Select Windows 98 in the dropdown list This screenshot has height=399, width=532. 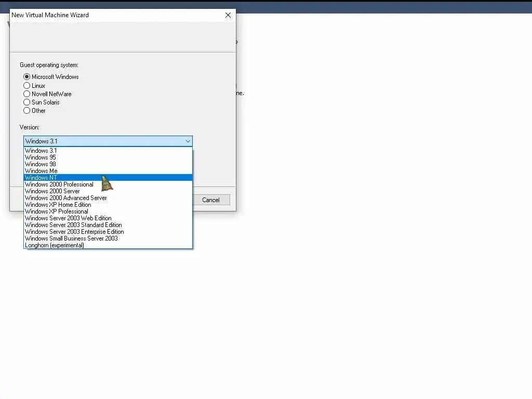pyautogui.click(x=108, y=164)
